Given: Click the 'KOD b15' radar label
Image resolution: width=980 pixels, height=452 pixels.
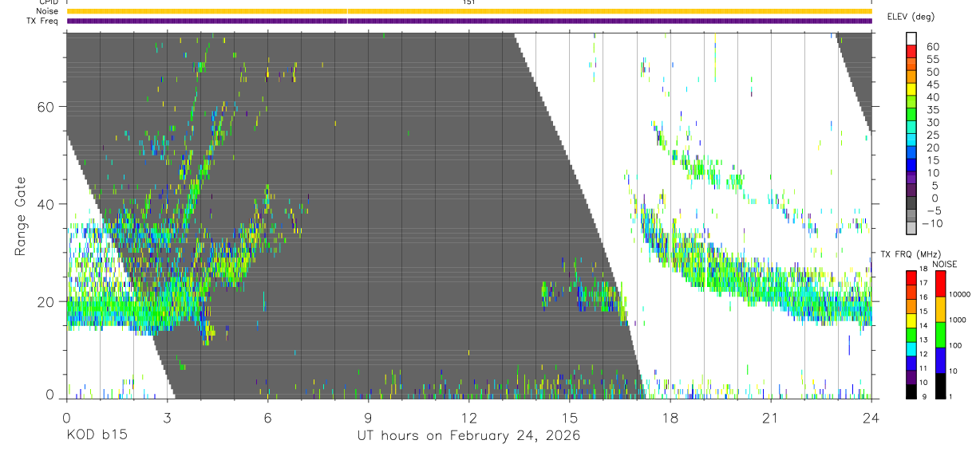Looking at the screenshot, I should [x=96, y=436].
